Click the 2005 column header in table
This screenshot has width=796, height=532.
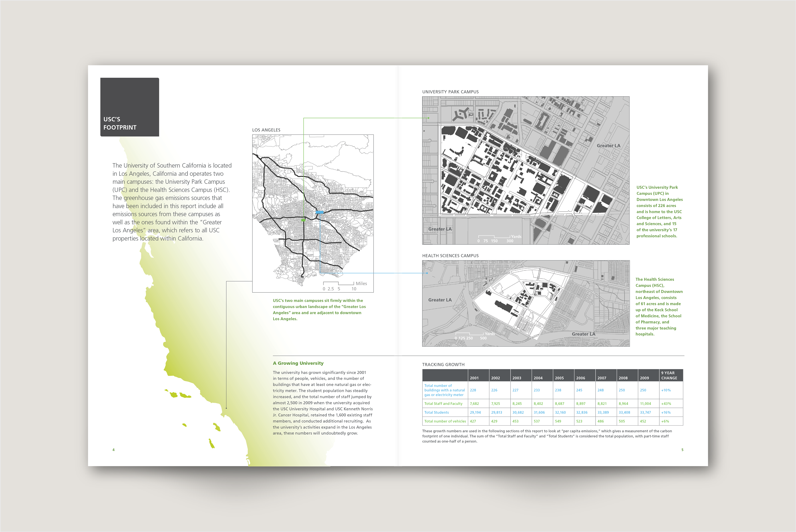559,378
